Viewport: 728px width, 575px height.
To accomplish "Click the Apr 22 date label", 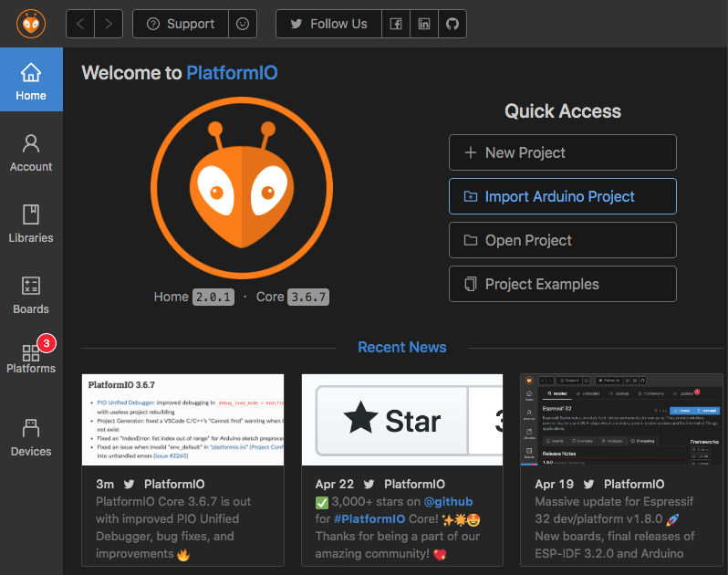I will tap(334, 485).
